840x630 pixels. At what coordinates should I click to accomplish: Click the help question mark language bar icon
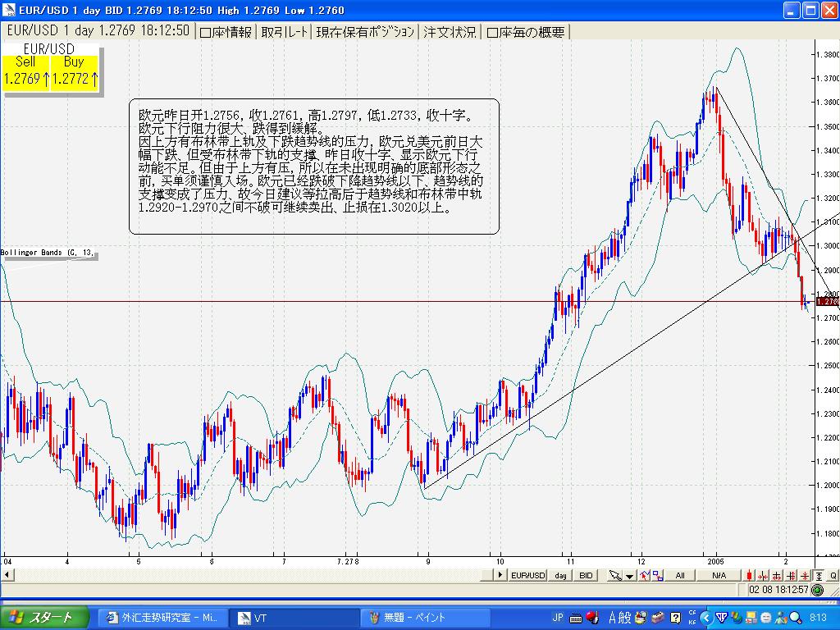pyautogui.click(x=676, y=617)
